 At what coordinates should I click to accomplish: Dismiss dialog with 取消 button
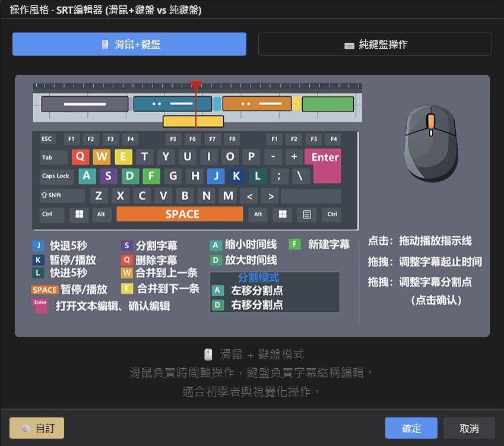(469, 428)
